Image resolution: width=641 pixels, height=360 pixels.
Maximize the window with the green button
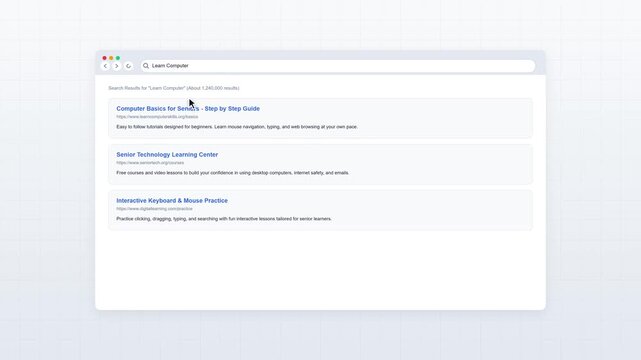(118, 58)
